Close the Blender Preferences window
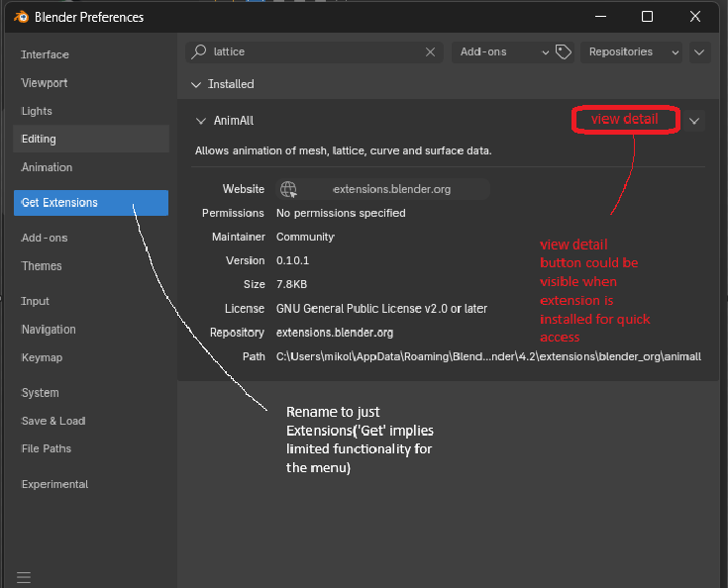Screen dimensions: 728x588 point(695,17)
